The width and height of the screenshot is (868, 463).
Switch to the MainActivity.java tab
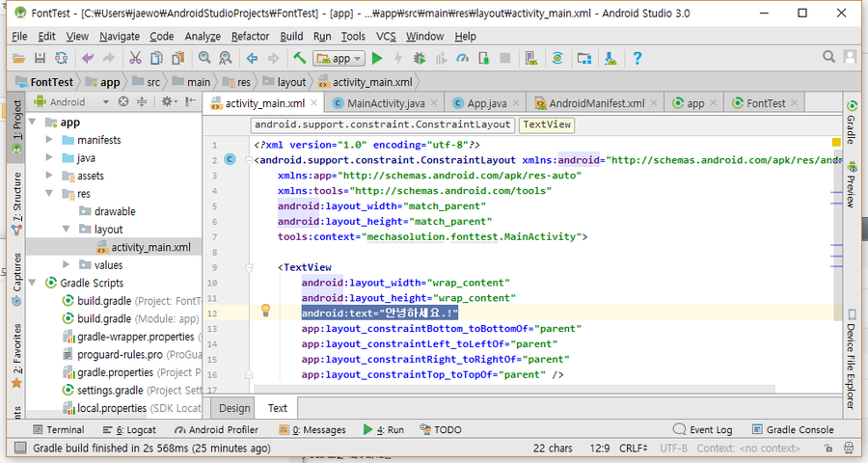pos(386,103)
